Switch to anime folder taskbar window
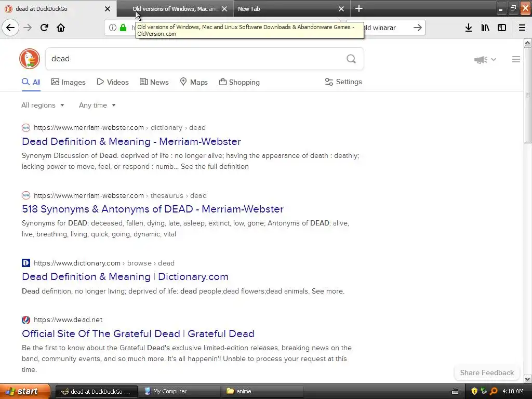The image size is (532, 399). coord(262,391)
